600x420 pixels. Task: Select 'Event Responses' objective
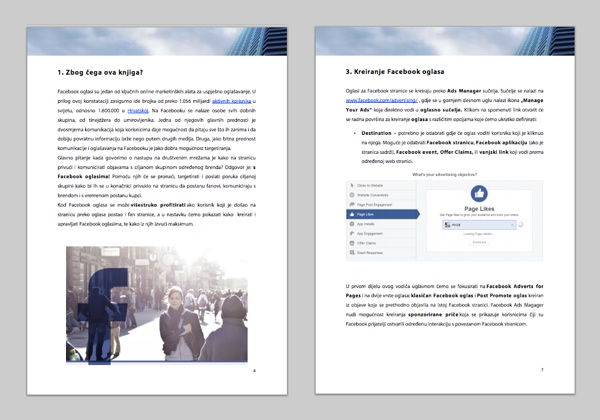(x=381, y=252)
